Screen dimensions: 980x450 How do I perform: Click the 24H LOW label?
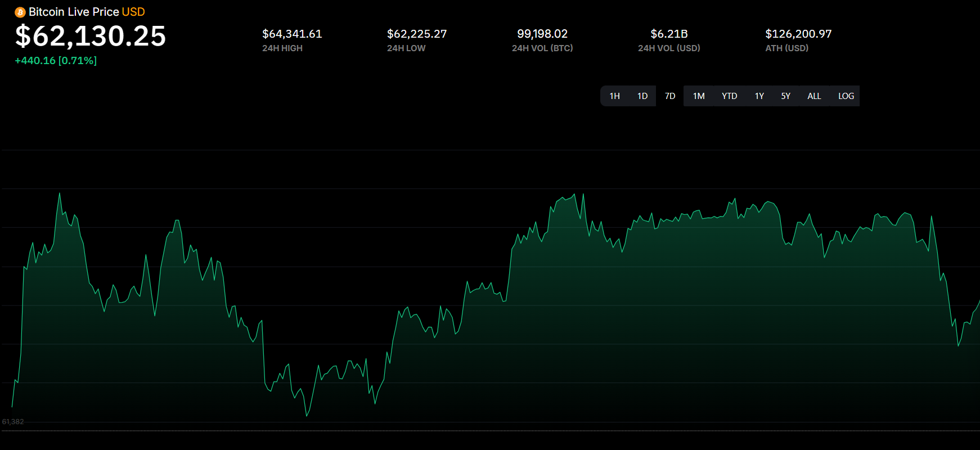pos(406,48)
